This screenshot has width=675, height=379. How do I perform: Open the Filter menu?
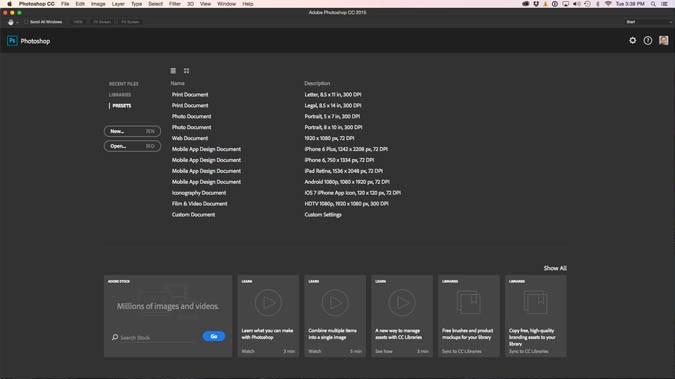point(175,4)
